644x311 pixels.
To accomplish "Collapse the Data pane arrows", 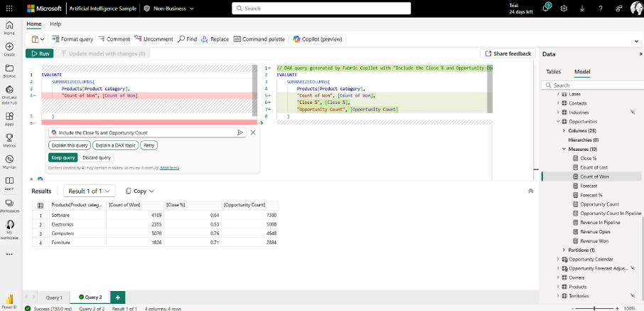I will (x=640, y=54).
